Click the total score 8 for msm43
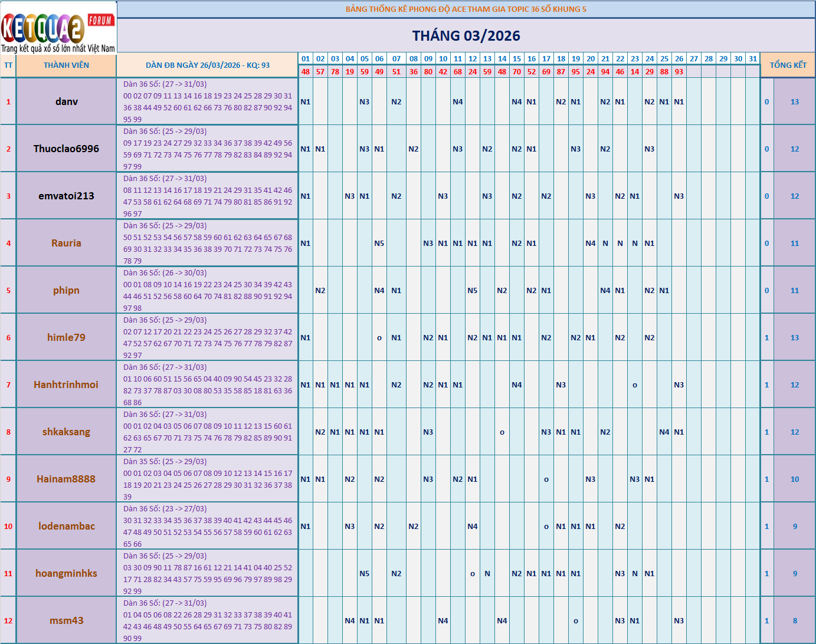The image size is (816, 644). pyautogui.click(x=794, y=620)
